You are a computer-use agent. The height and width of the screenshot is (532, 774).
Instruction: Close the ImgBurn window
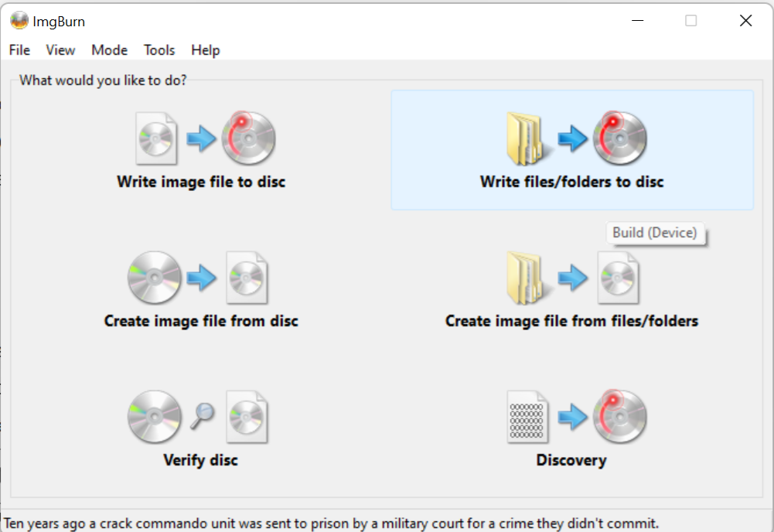tap(745, 21)
